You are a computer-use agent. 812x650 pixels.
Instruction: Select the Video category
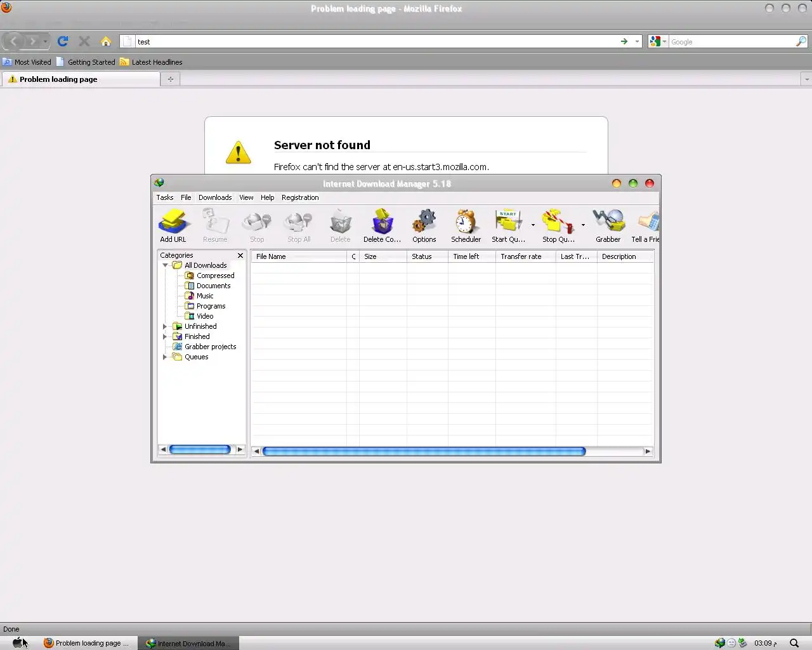[x=199, y=316]
